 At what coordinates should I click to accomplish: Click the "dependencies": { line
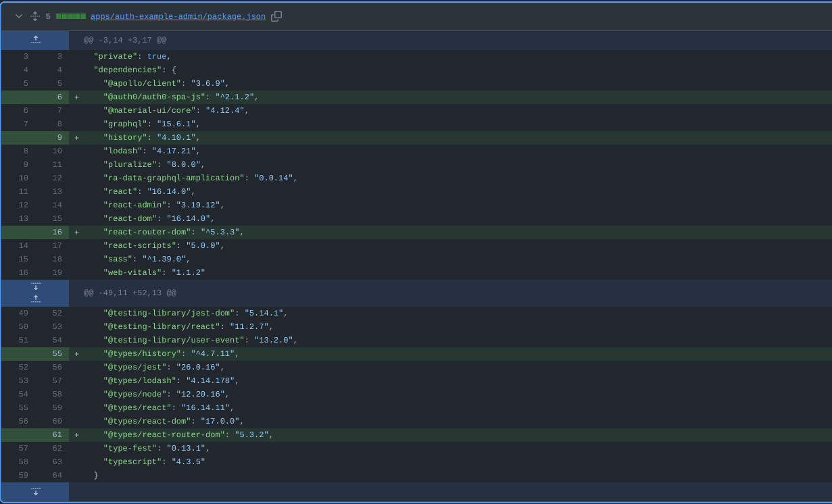coord(450,70)
